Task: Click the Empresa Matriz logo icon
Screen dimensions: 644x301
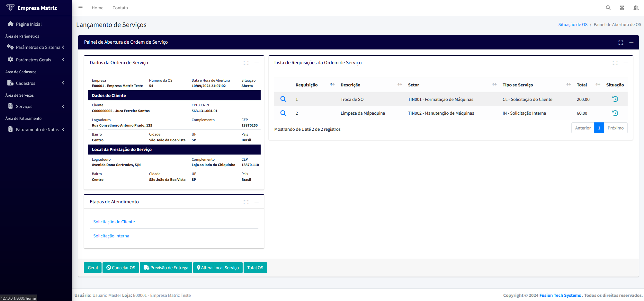Action: [x=10, y=7]
